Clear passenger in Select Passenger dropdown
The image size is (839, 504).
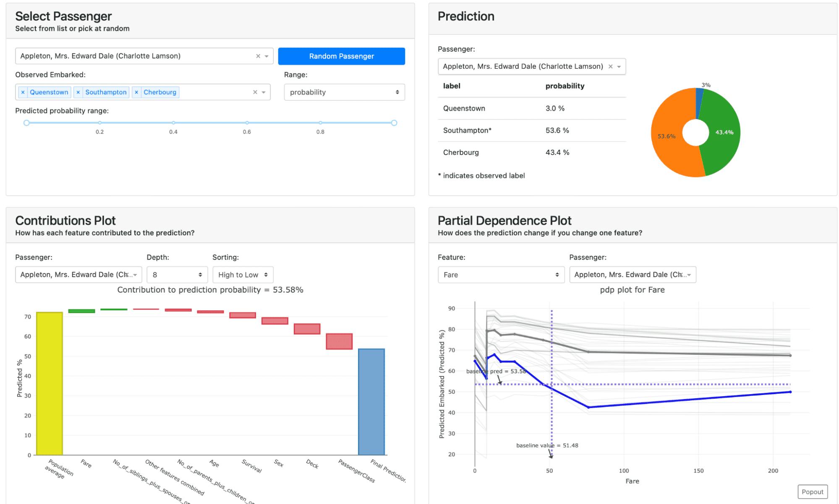pyautogui.click(x=258, y=56)
